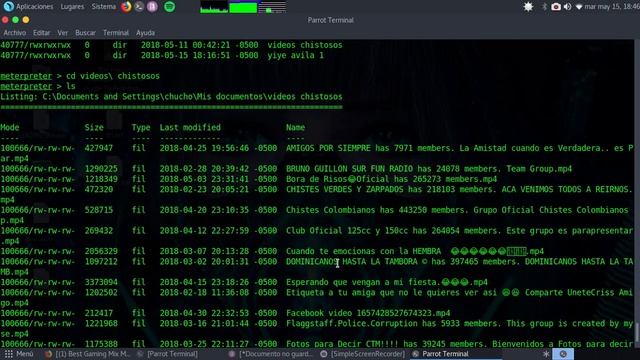Screen dimensions: 640x360
Task: Click the 'Last modified' column header
Action: pos(190,127)
